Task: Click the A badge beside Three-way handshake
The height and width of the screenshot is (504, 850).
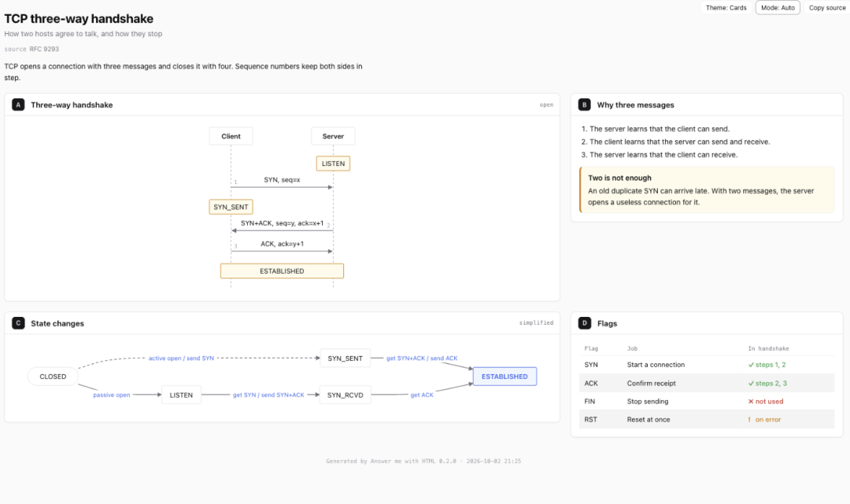Action: click(18, 105)
